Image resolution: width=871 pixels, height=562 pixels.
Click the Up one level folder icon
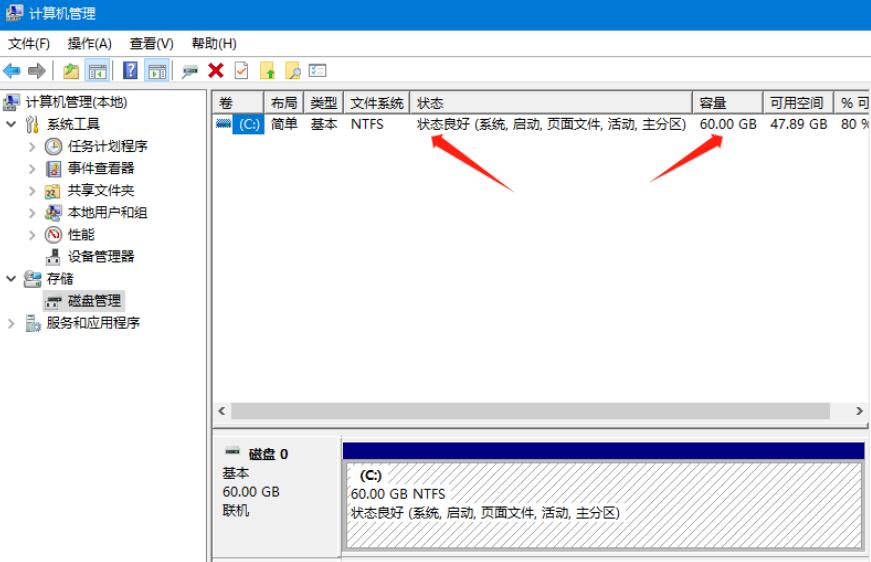pyautogui.click(x=71, y=71)
